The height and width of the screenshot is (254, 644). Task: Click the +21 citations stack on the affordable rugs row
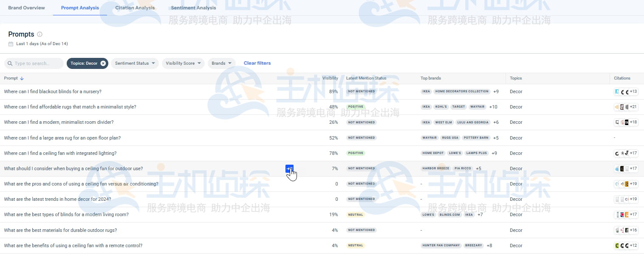[633, 107]
